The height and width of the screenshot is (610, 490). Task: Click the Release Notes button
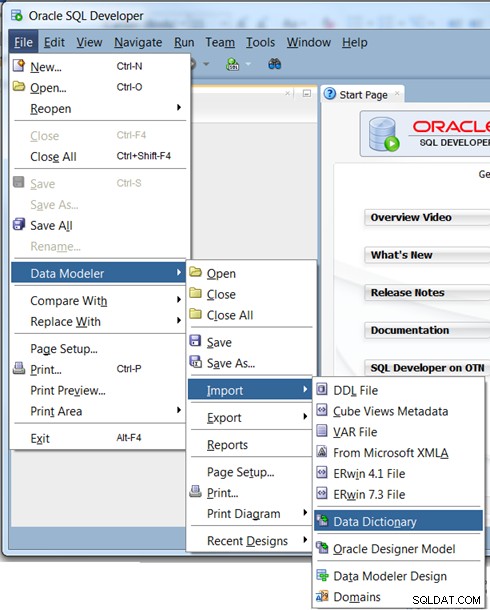point(427,293)
